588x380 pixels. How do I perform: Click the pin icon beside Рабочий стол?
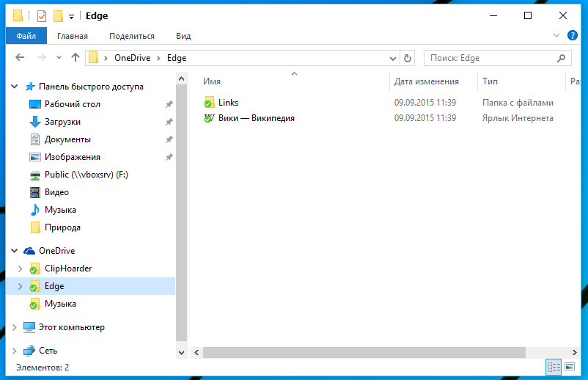[x=169, y=104]
